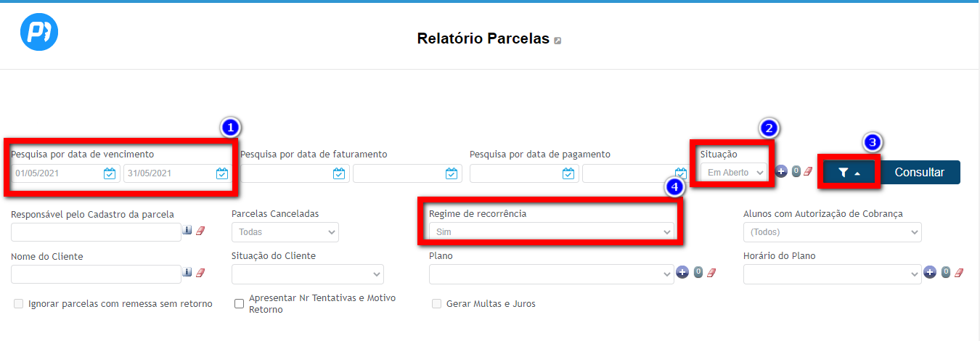Expand Situação do Cliente dropdown
Viewport: 980px width, 341px height.
[x=307, y=274]
